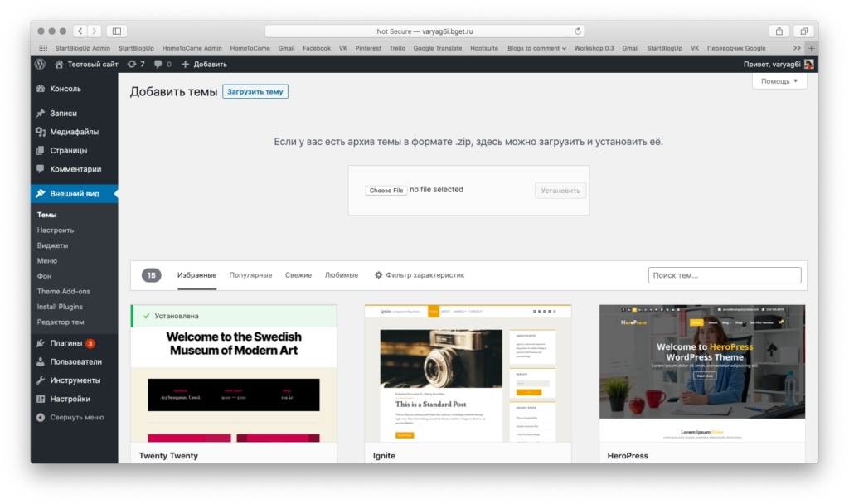Switch to the Популярные tab
This screenshot has height=504, width=849.
point(250,275)
